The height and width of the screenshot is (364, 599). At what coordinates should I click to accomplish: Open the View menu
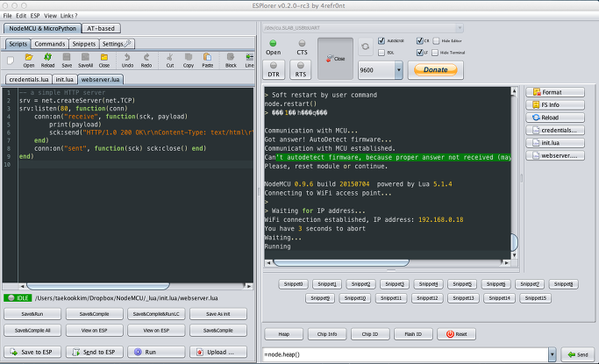point(50,16)
